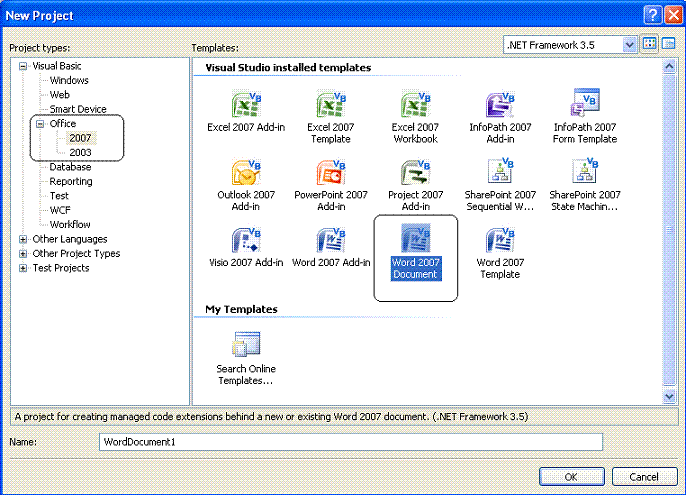Select Windows project type

coord(69,81)
